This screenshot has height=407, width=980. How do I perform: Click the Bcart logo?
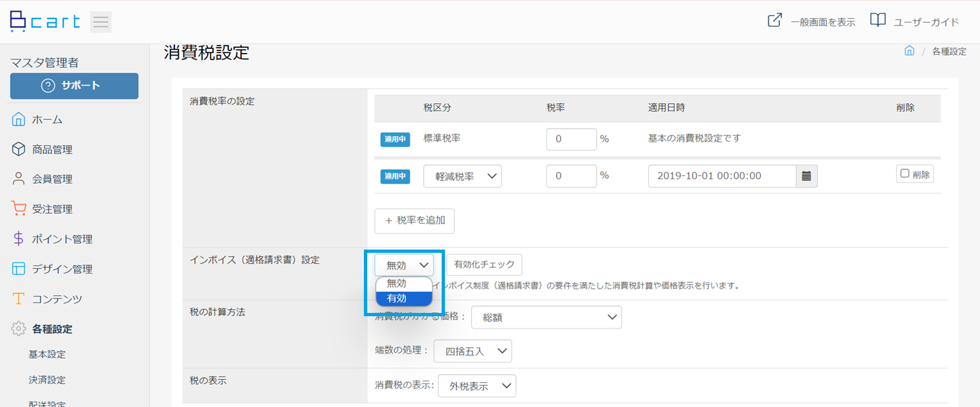pyautogui.click(x=45, y=22)
